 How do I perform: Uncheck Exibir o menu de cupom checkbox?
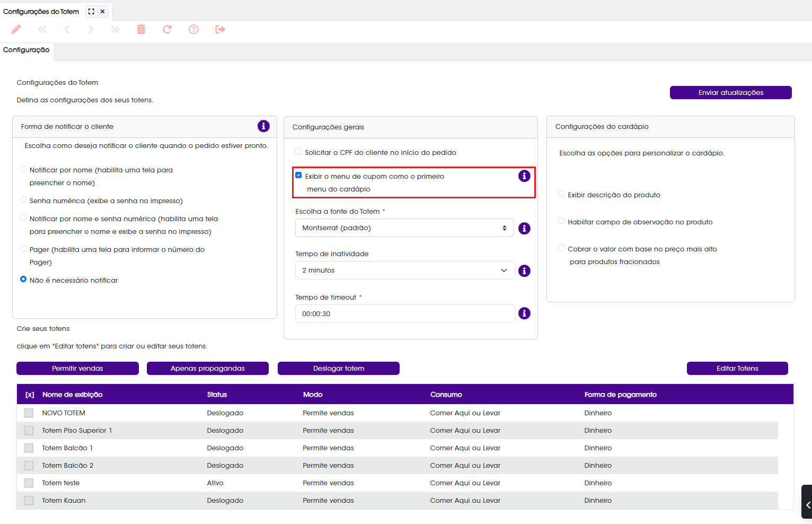click(x=298, y=175)
